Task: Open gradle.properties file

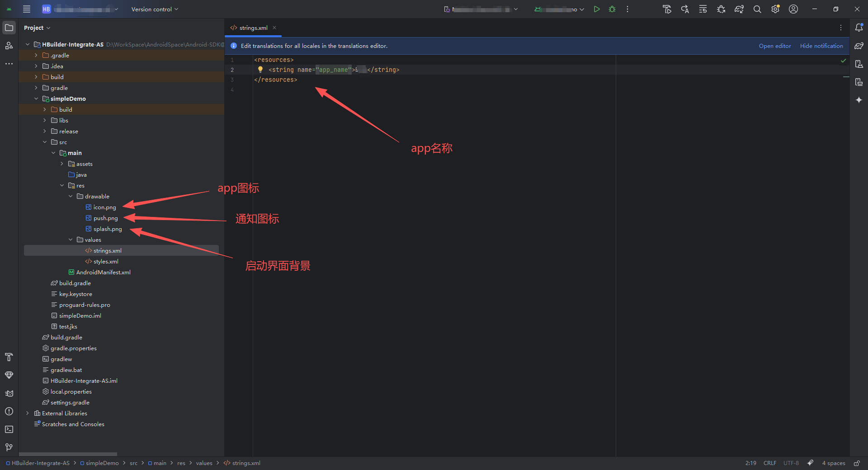Action: click(73, 348)
